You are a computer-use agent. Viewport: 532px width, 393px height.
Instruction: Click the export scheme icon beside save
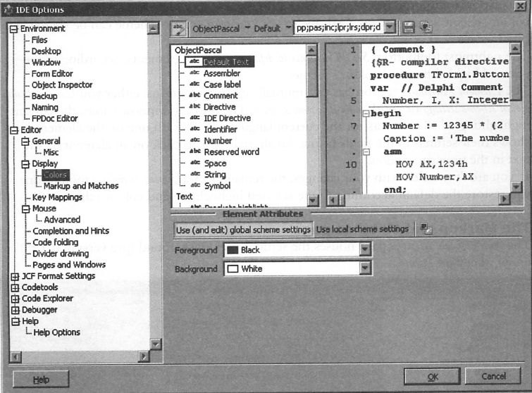point(426,28)
